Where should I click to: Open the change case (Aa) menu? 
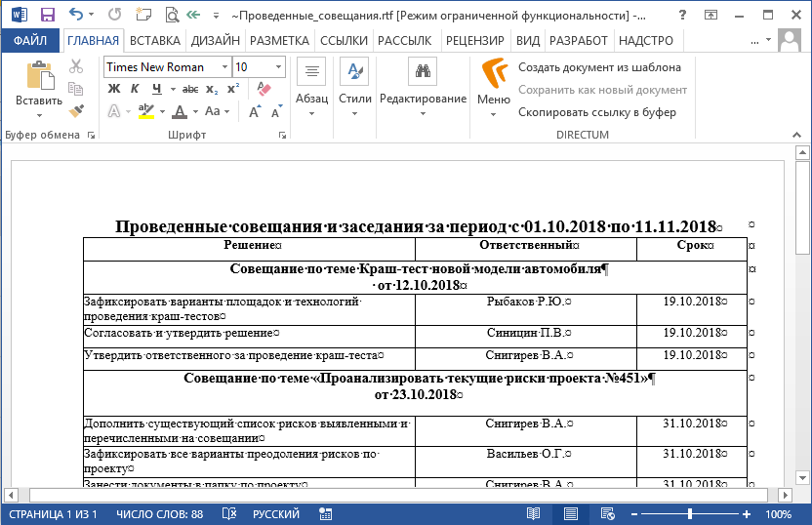pyautogui.click(x=217, y=111)
